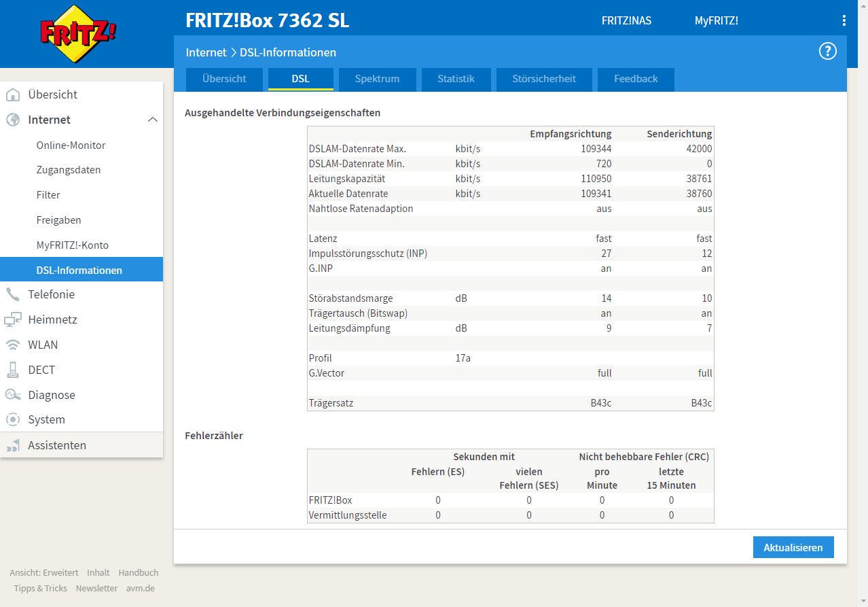Open FRITZ!NAS link in header
This screenshot has width=868, height=607.
626,21
